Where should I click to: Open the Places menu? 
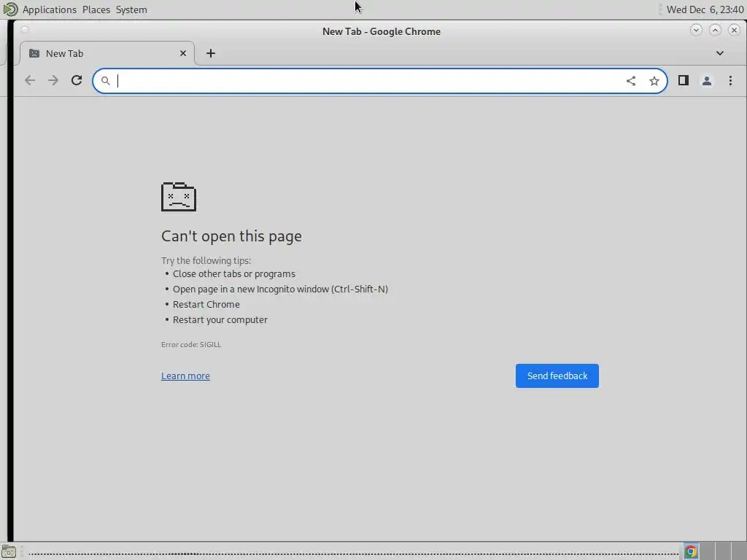click(96, 9)
